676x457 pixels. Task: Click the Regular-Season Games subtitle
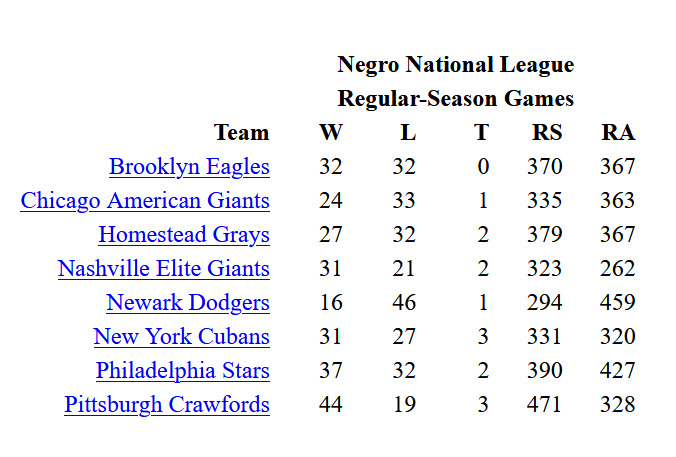[456, 98]
